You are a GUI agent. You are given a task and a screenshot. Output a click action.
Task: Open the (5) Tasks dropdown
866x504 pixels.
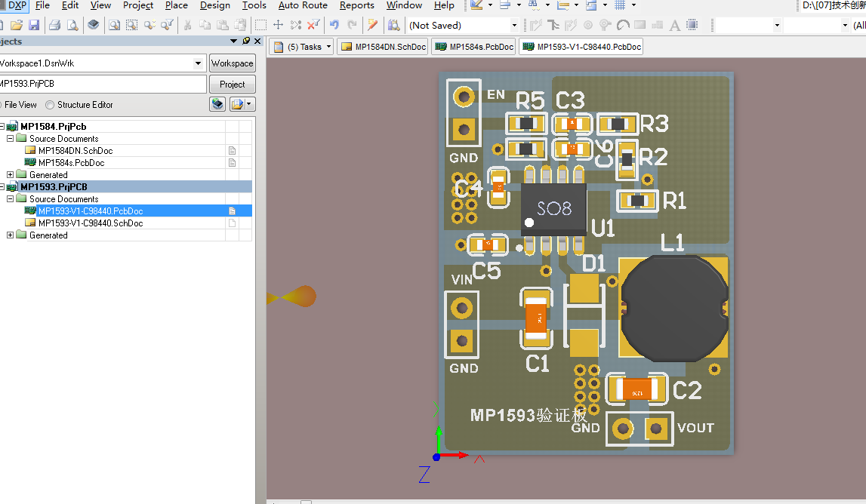click(x=328, y=47)
